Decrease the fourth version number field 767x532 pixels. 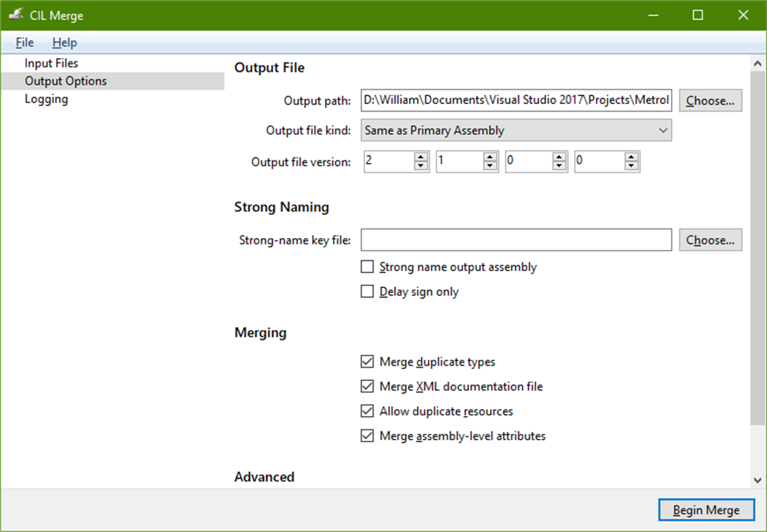[x=631, y=166]
